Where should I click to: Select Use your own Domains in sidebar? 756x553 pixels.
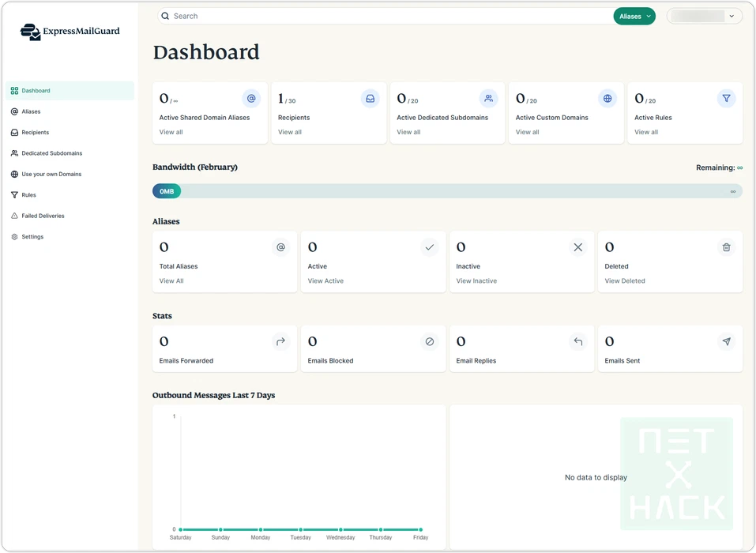51,174
